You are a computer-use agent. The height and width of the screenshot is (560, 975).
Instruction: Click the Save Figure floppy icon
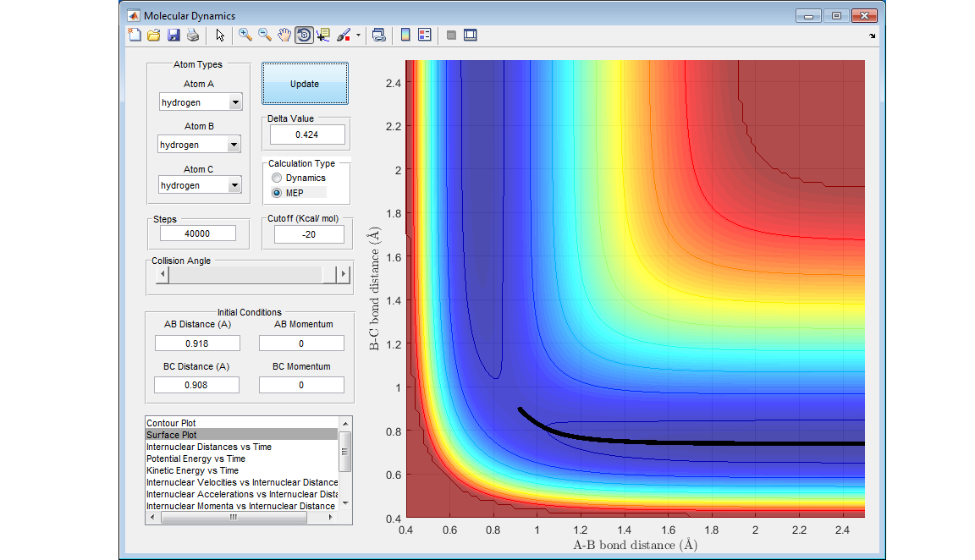coord(174,35)
